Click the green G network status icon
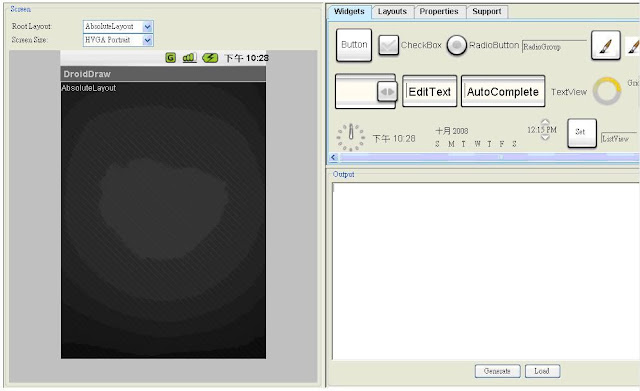640x391 pixels. [171, 58]
